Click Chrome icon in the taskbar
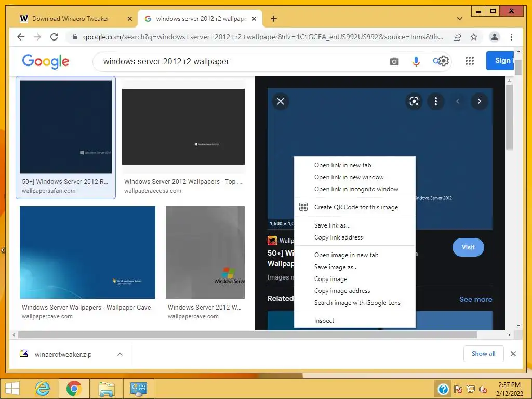This screenshot has height=399, width=532. [74, 389]
